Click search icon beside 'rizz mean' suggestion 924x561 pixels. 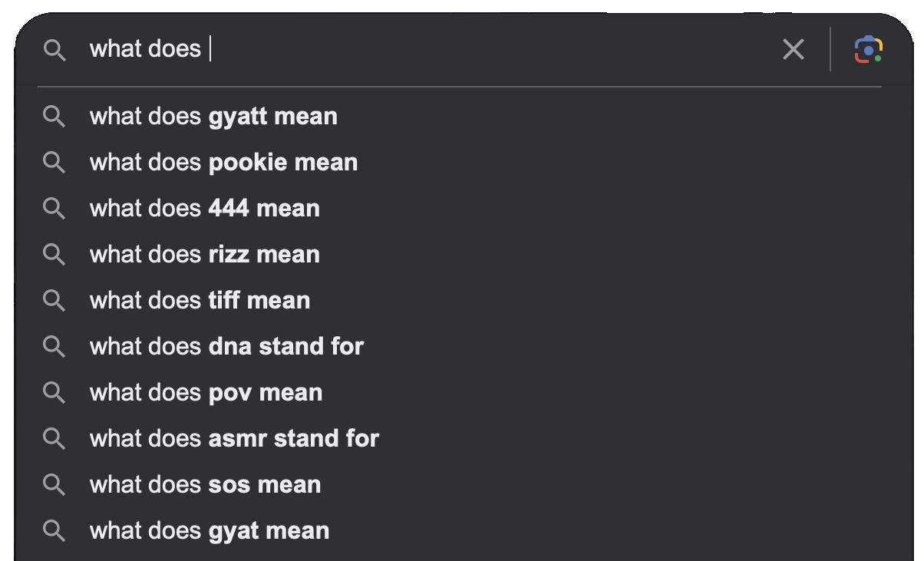pyautogui.click(x=54, y=255)
